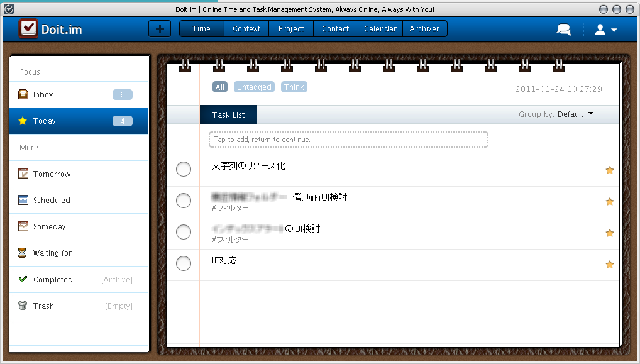
Task: Mark the IE対応 task as complete
Action: [x=183, y=263]
